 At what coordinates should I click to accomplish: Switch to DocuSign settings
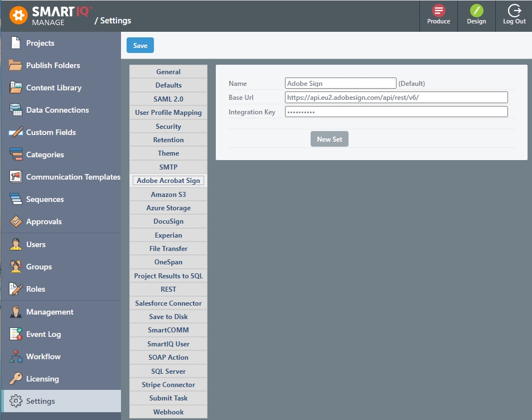pos(168,221)
